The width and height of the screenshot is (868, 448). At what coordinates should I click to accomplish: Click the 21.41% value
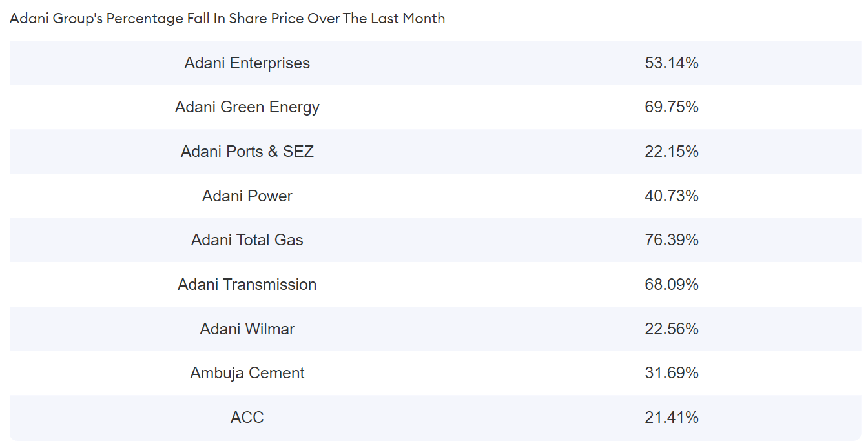click(x=672, y=418)
